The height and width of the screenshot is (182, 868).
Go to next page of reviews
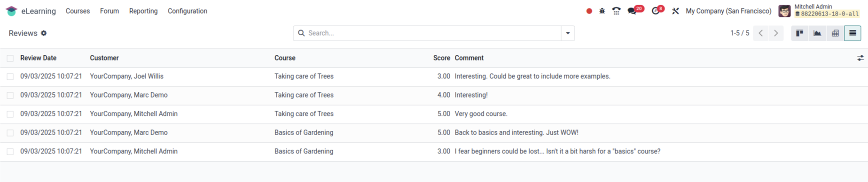point(776,33)
